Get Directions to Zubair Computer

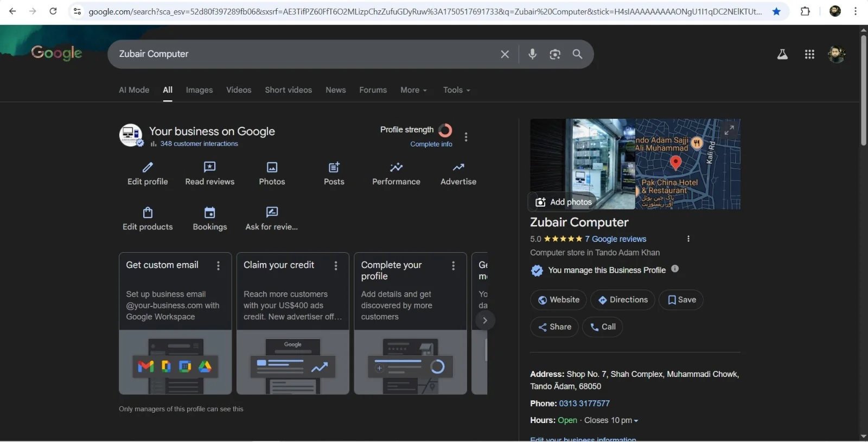[623, 300]
